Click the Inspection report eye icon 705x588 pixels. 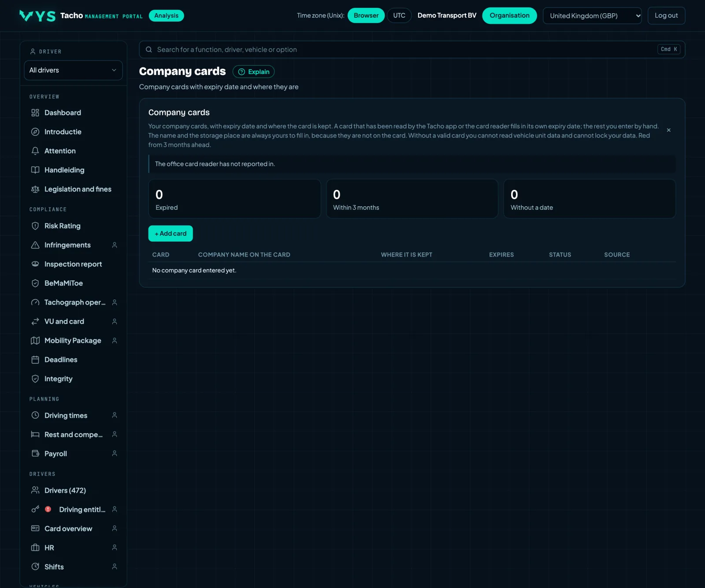(x=35, y=264)
